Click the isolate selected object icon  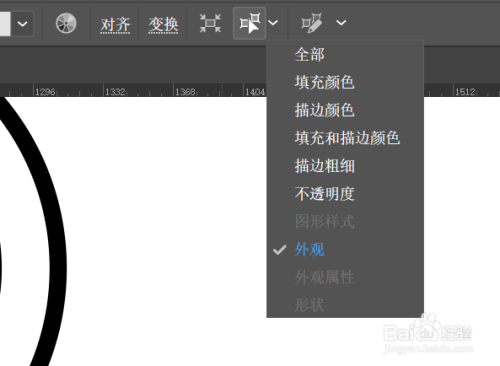coord(210,23)
